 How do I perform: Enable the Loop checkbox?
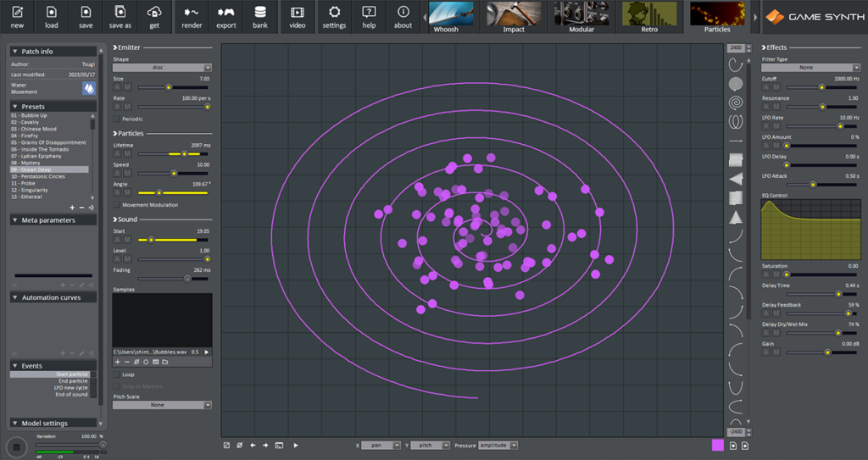[x=116, y=374]
